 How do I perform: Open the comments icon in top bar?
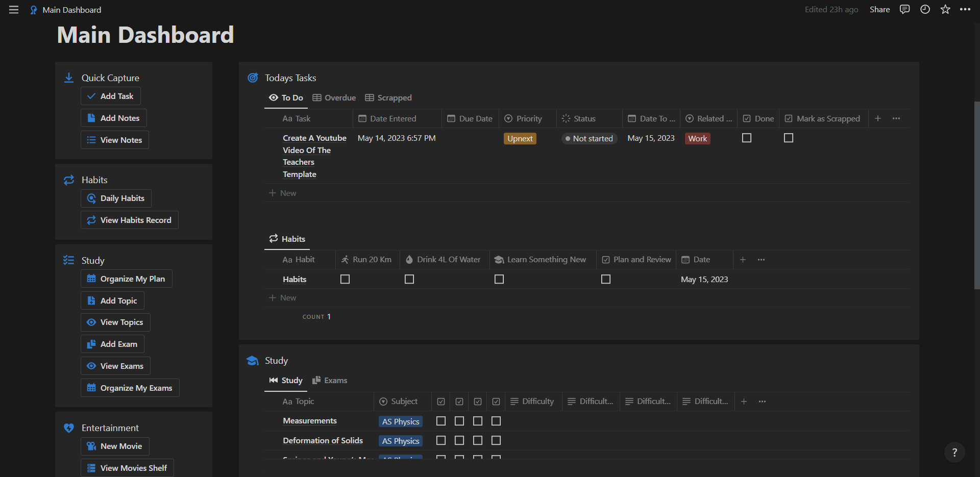(x=904, y=9)
